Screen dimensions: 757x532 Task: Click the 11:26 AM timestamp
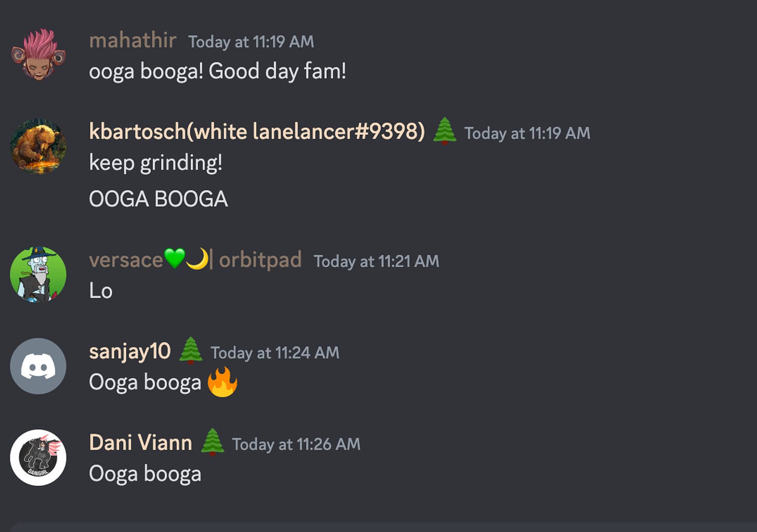tap(296, 444)
